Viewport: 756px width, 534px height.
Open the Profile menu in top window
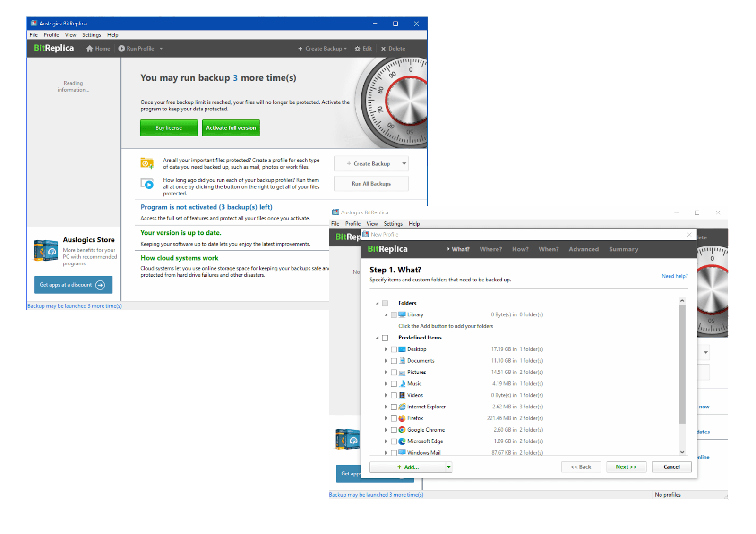tap(52, 35)
